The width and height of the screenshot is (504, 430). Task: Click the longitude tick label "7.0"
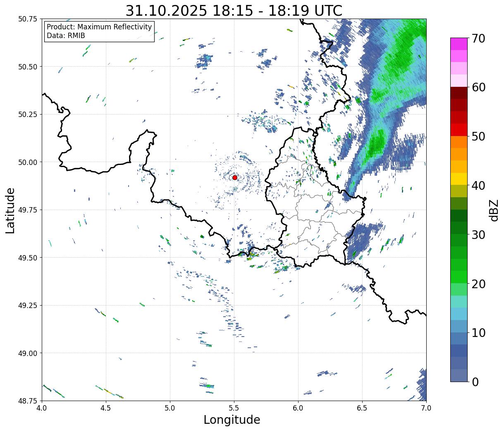(x=426, y=408)
